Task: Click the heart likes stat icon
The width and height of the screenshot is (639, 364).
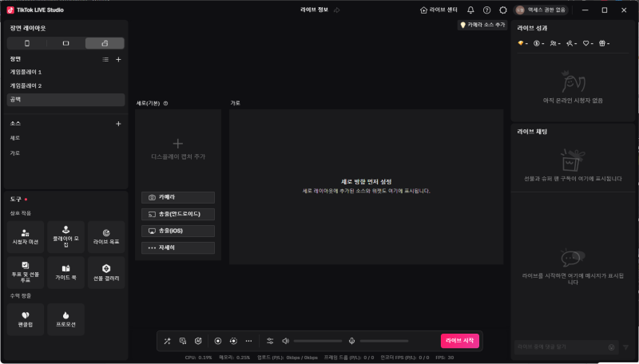Action: coord(585,43)
